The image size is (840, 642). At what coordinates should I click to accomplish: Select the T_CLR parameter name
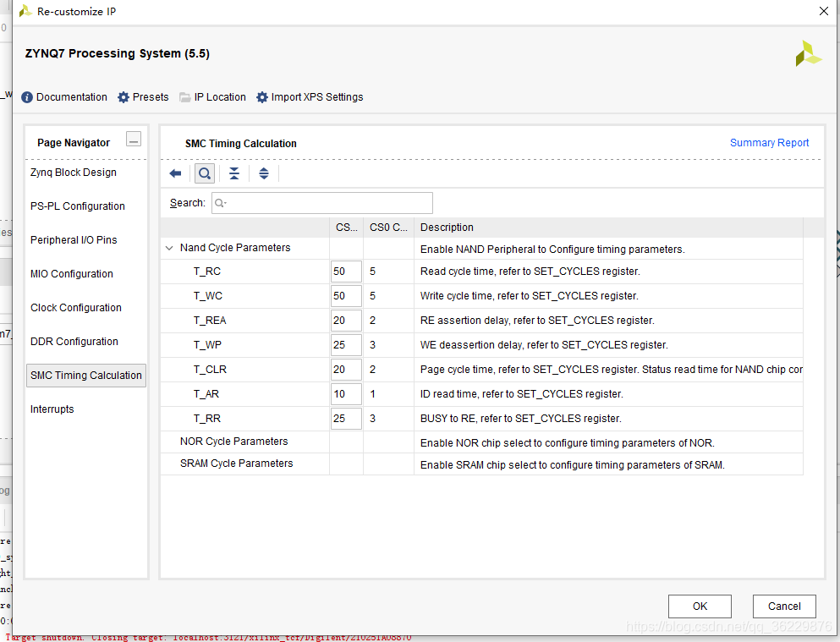(x=210, y=370)
